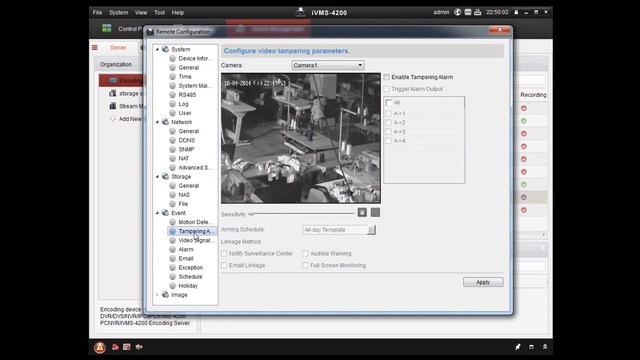
Task: Click the hamburger list icon left of Server
Action: click(95, 48)
